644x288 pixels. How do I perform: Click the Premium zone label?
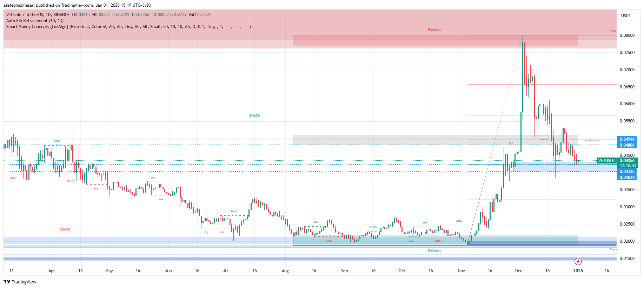[x=434, y=30]
